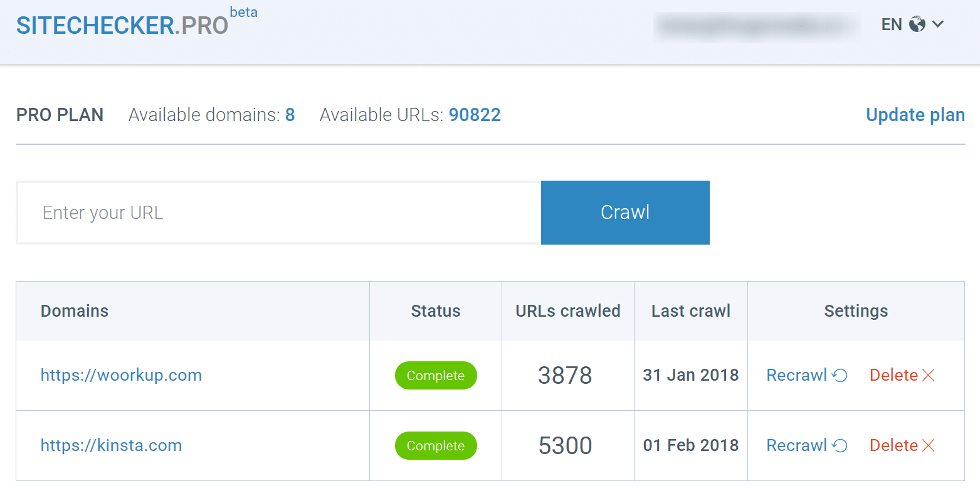This screenshot has height=493, width=980.
Task: Open the EN language dropdown chevron
Action: (x=938, y=24)
